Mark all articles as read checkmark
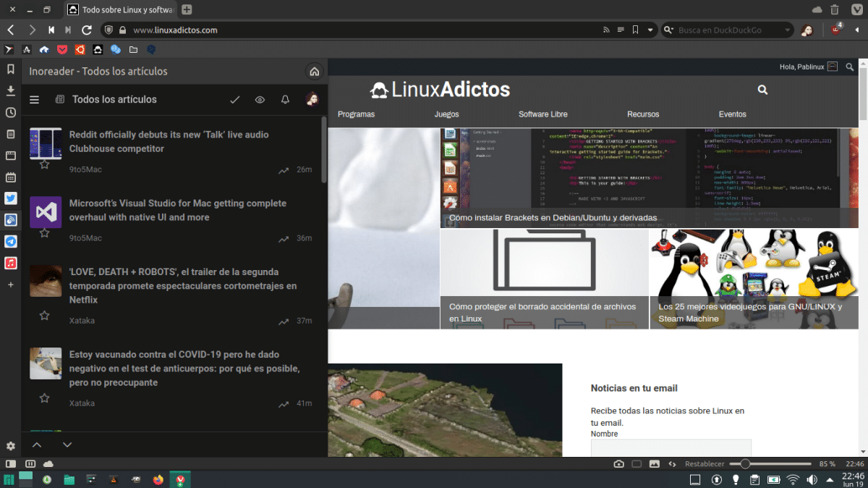The height and width of the screenshot is (488, 868). tap(234, 100)
